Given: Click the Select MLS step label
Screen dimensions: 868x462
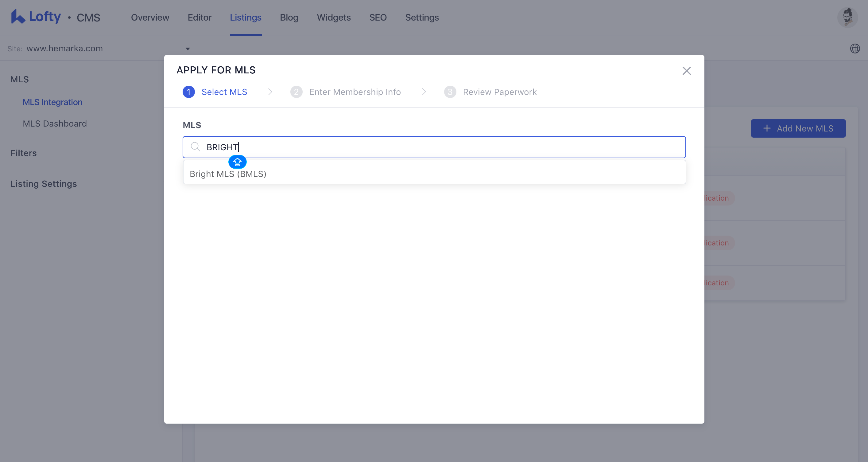Looking at the screenshot, I should tap(224, 92).
